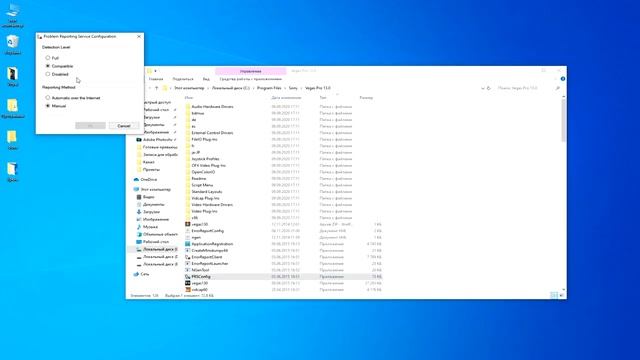The image size is (640, 360).
Task: Switch Explorer to details view mode icon
Action: click(554, 295)
